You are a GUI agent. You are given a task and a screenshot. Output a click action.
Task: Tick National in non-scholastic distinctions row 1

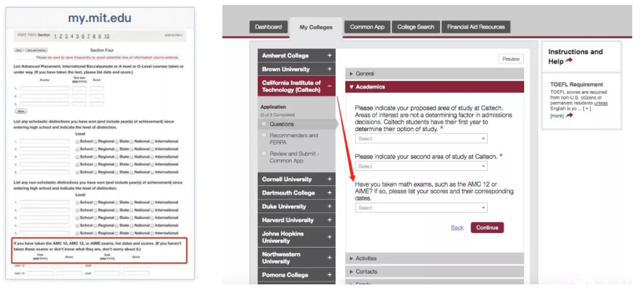(132, 202)
